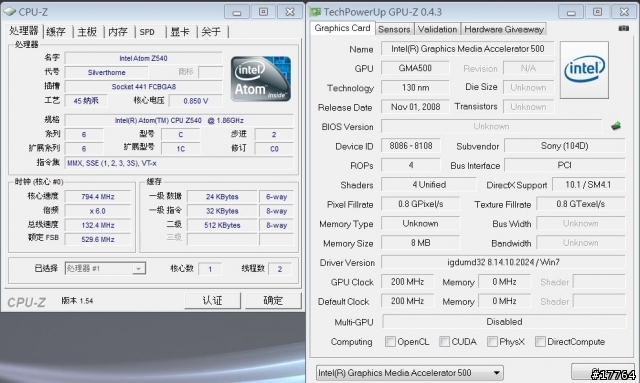
Task: Switch to the SPD tab
Action: coord(147,31)
